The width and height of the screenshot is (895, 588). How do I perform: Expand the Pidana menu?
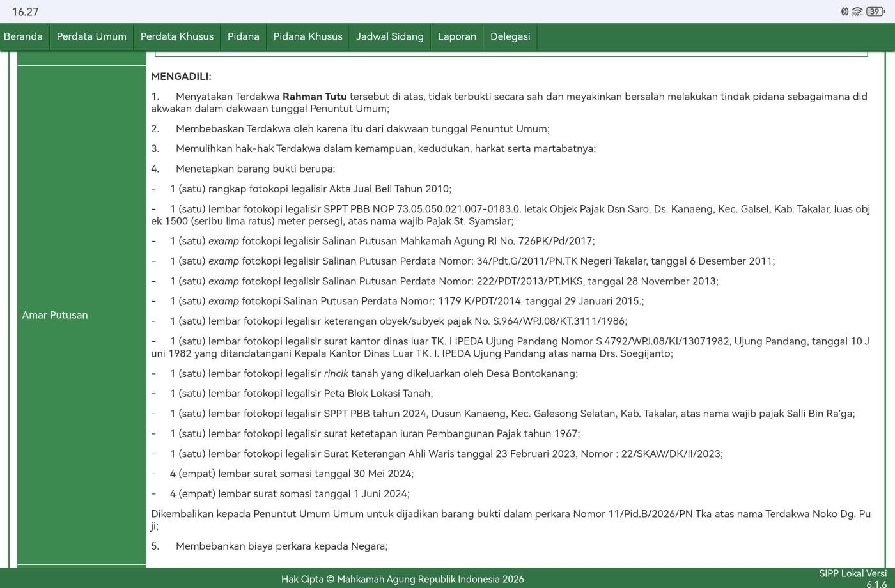(x=244, y=36)
